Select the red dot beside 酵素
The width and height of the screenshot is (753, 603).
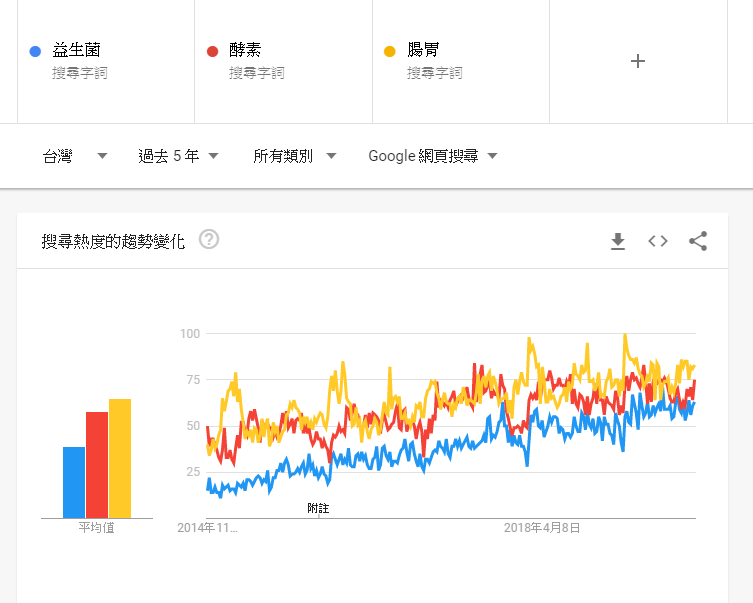click(212, 51)
